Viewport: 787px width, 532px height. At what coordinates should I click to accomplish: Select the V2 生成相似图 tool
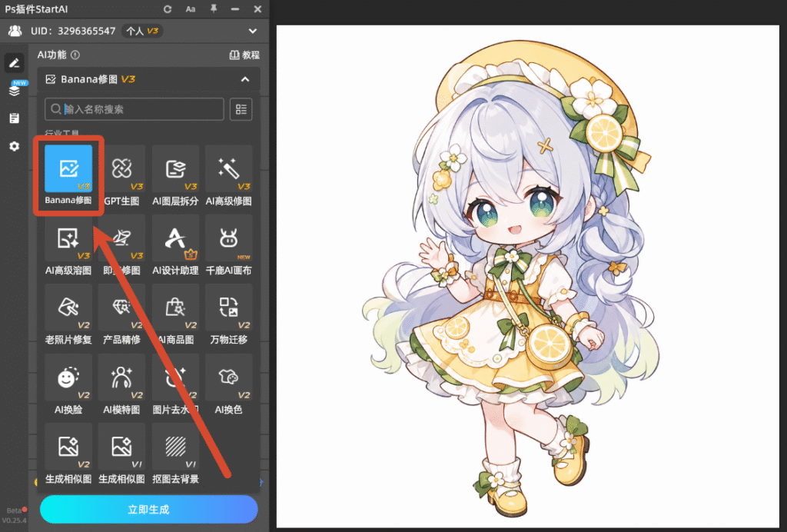tap(68, 447)
